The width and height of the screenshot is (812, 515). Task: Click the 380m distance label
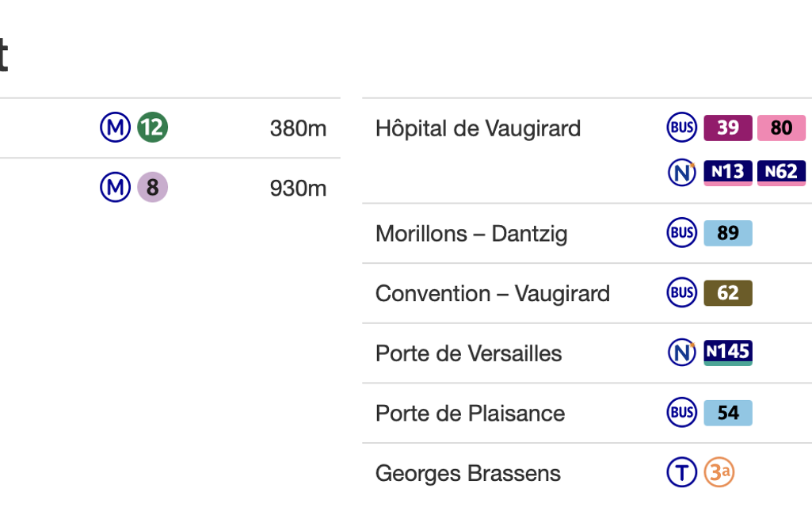point(298,128)
